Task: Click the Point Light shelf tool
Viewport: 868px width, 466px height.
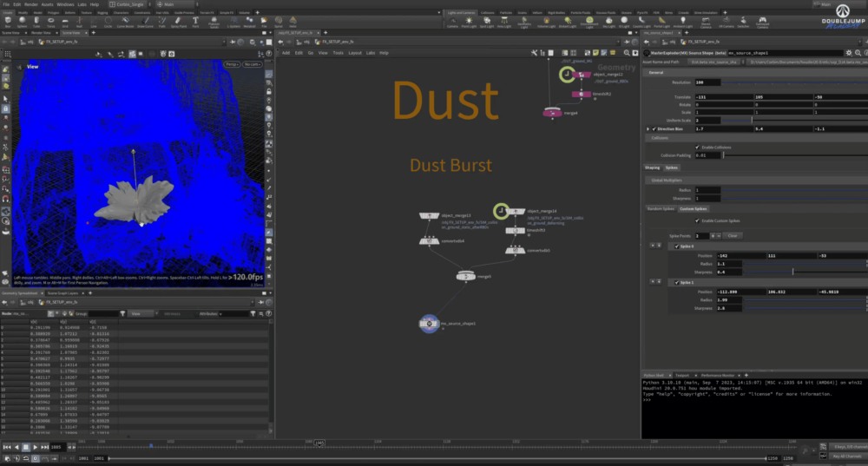Action: 469,22
